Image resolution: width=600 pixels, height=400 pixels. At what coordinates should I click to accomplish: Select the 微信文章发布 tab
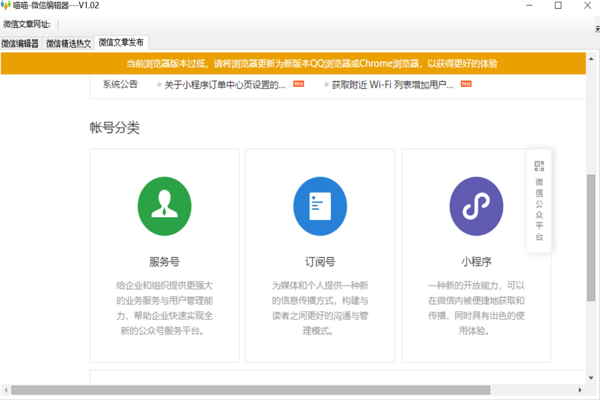click(x=121, y=43)
